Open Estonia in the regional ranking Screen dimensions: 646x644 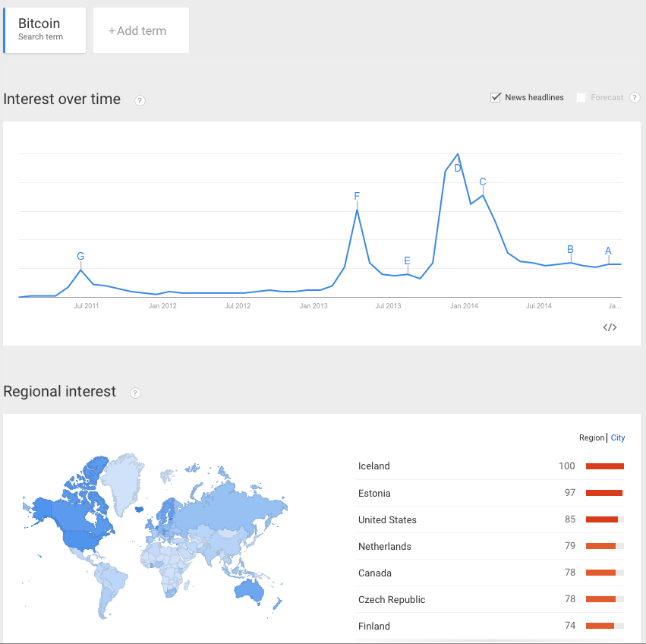374,494
